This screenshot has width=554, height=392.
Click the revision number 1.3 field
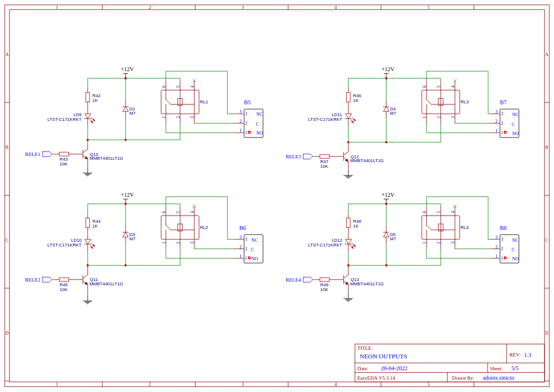coord(527,355)
